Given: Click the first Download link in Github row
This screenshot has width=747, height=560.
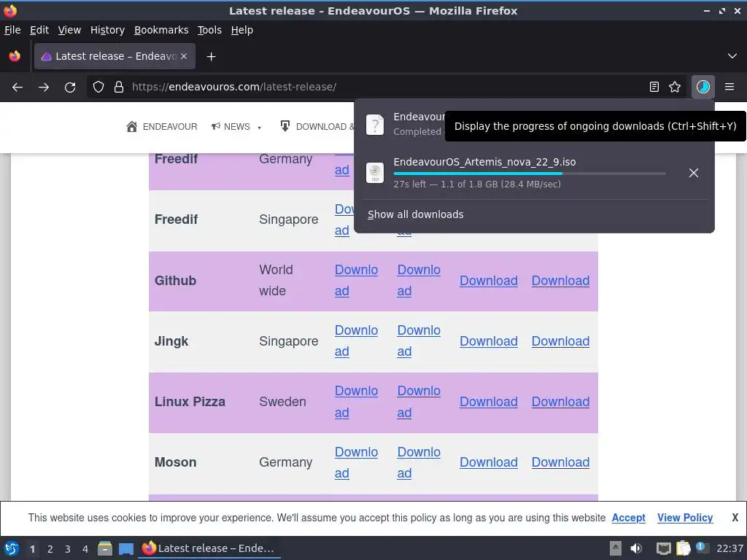Looking at the screenshot, I should point(356,281).
